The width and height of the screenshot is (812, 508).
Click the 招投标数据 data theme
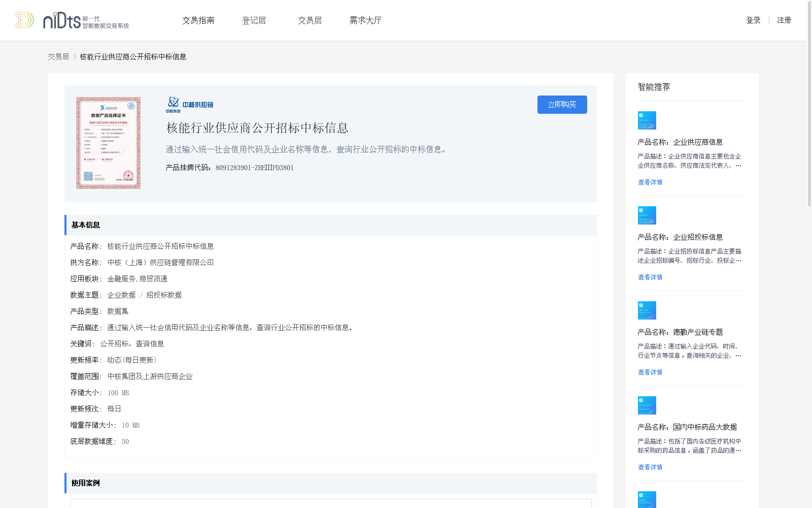pos(164,295)
